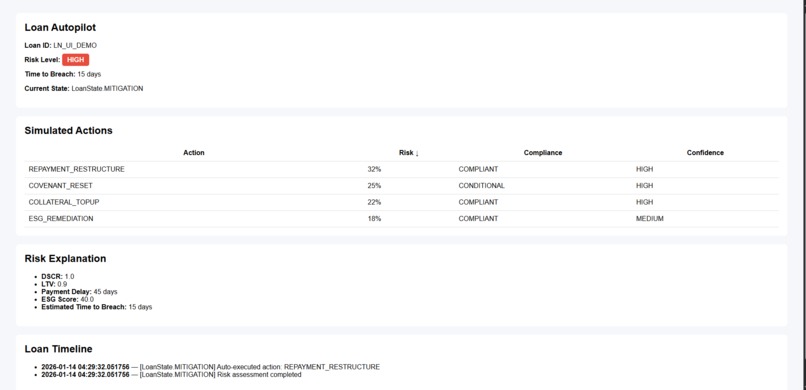The height and width of the screenshot is (390, 806).
Task: Click the Current State LoanState.MITIGATION line
Action: pos(84,88)
